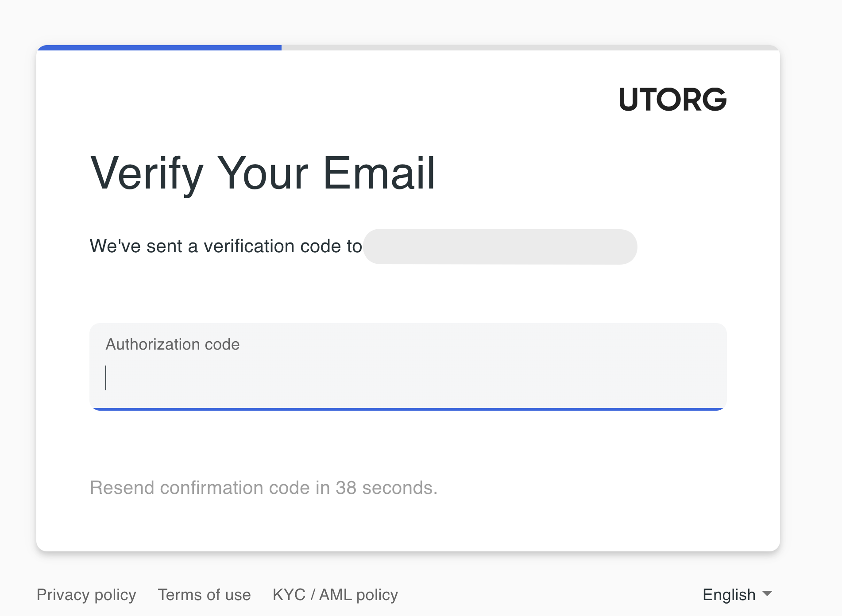Click the masked email address placeholder
This screenshot has height=616, width=842.
click(x=500, y=246)
